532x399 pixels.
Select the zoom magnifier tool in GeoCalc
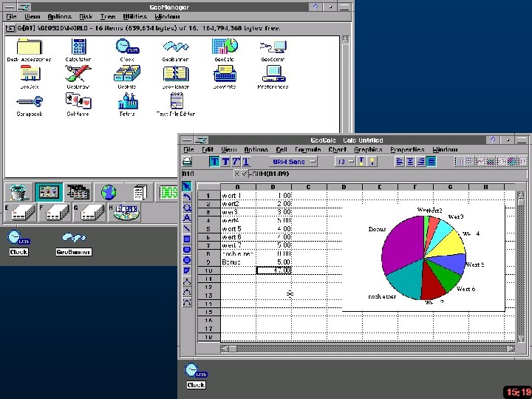(x=187, y=208)
